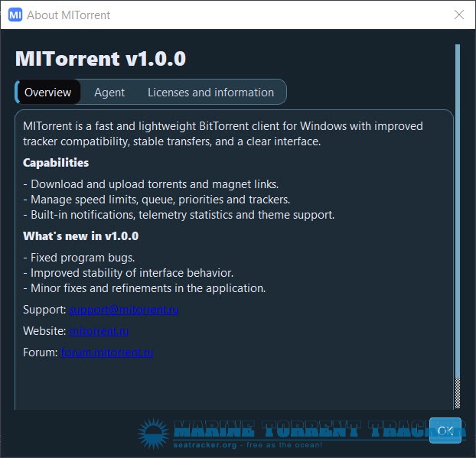Select the Licenses and information tab
The width and height of the screenshot is (476, 458).
pos(210,93)
